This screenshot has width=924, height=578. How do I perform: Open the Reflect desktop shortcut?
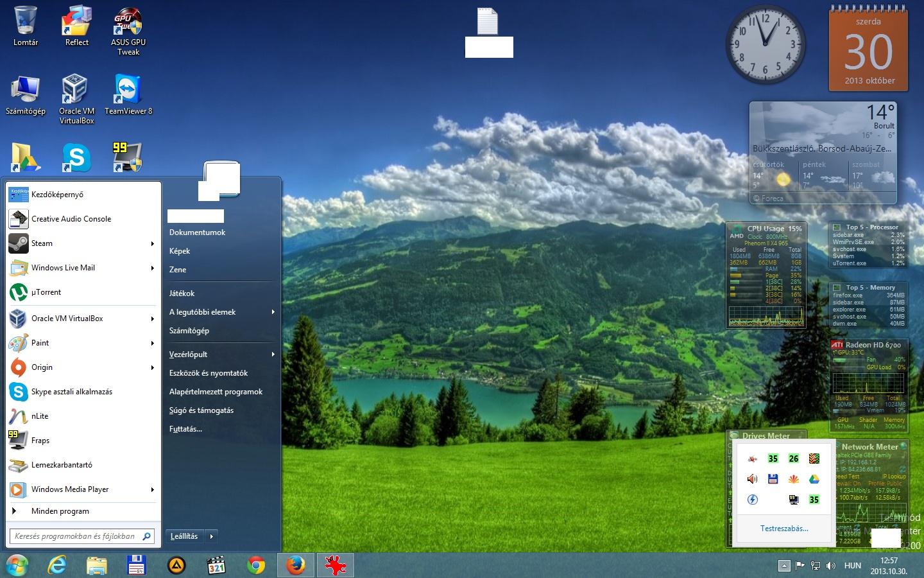pos(76,26)
